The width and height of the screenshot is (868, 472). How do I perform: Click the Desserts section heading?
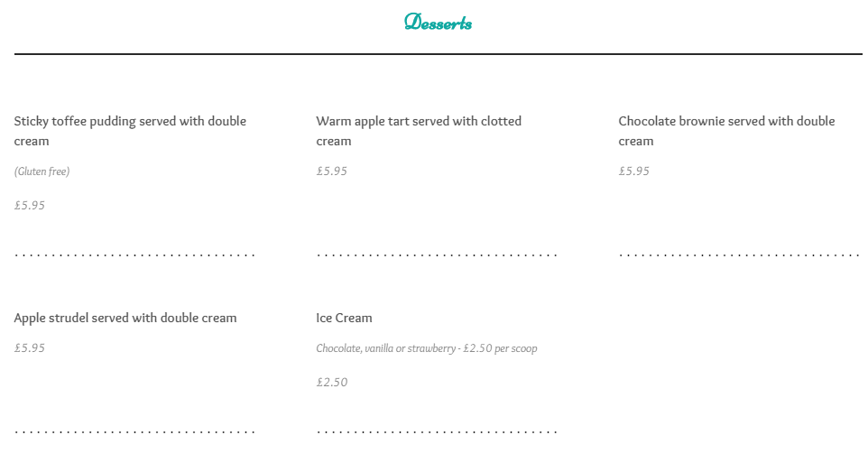click(x=438, y=23)
